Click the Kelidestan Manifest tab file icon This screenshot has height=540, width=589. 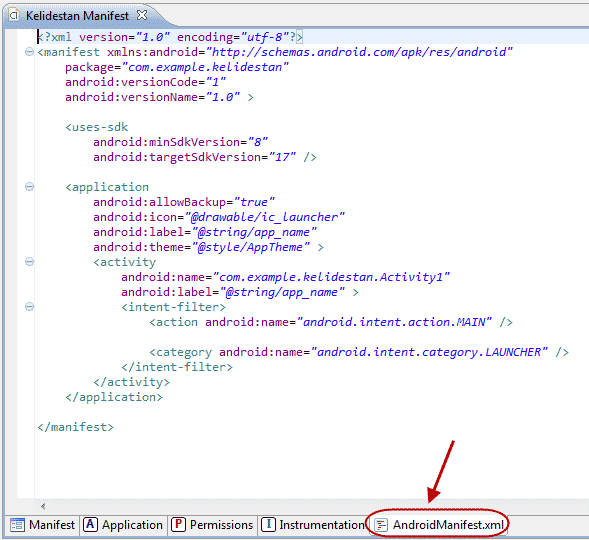14,15
